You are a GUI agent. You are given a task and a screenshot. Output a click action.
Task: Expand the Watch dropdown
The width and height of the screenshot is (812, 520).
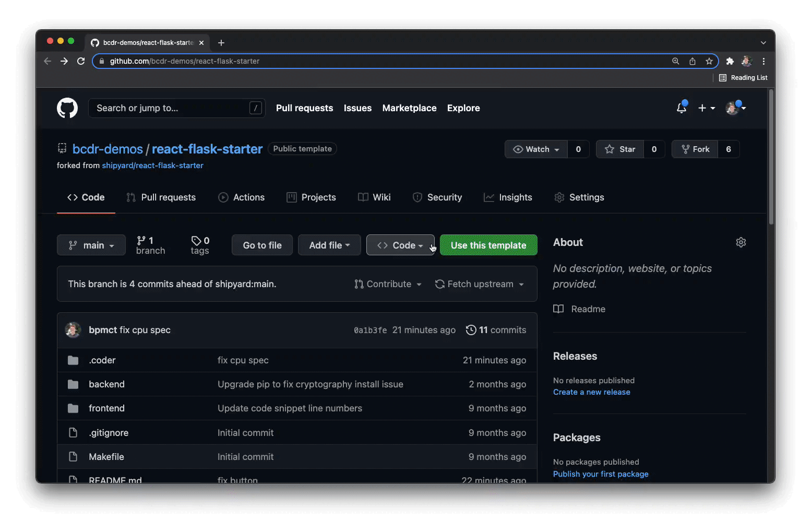pyautogui.click(x=536, y=149)
